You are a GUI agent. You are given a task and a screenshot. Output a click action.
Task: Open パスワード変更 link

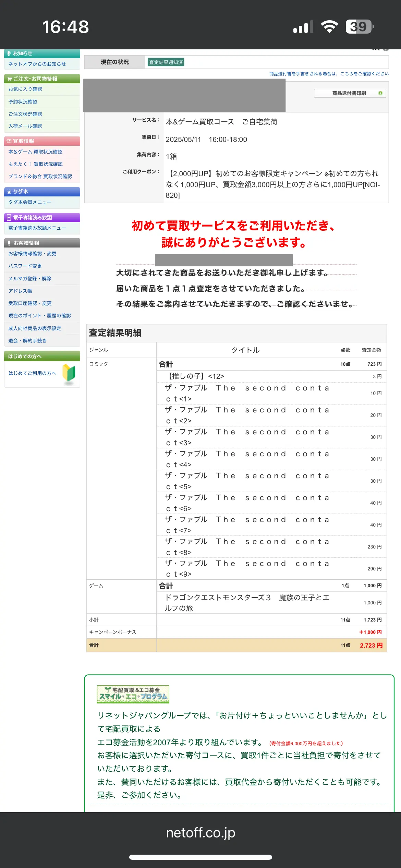point(25,266)
